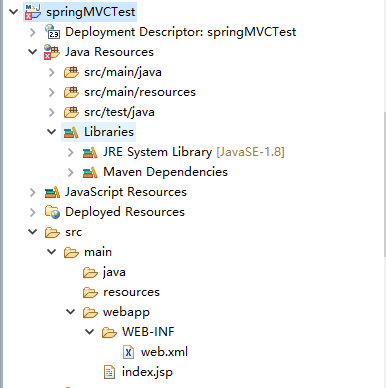Select the 'WEB-INF' folder label
The height and width of the screenshot is (388, 386).
pyautogui.click(x=148, y=332)
